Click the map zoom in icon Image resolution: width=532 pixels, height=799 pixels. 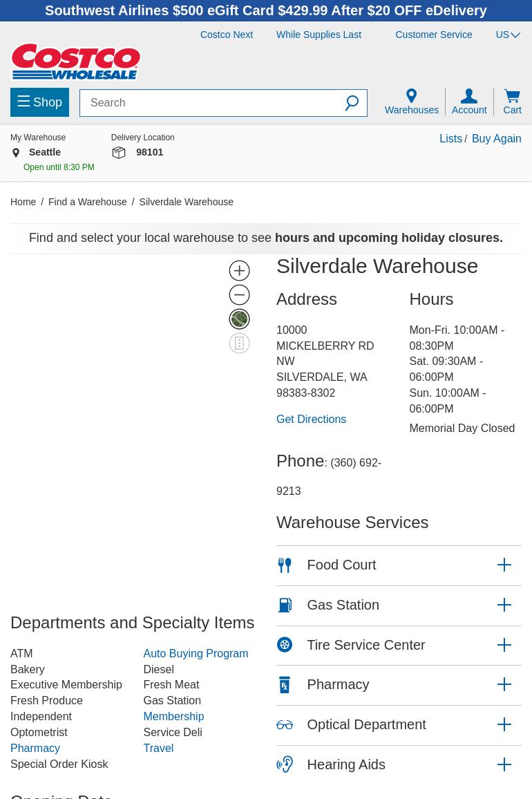tap(239, 270)
